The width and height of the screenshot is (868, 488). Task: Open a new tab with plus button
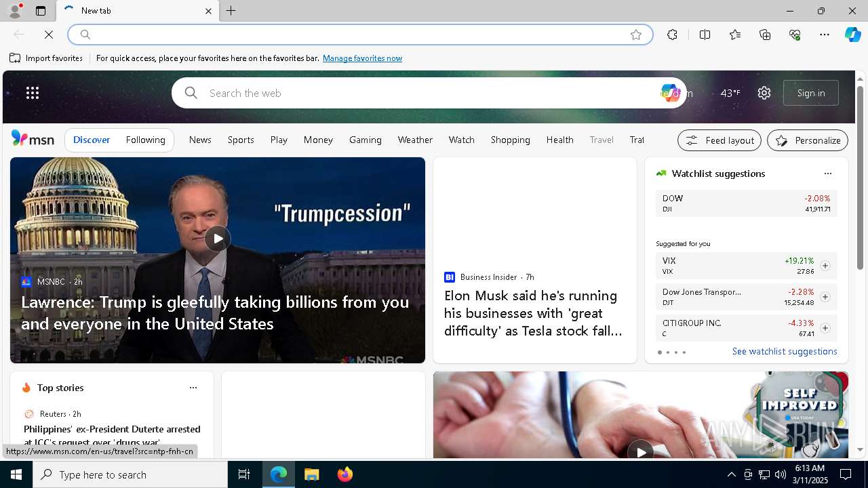pyautogui.click(x=231, y=11)
